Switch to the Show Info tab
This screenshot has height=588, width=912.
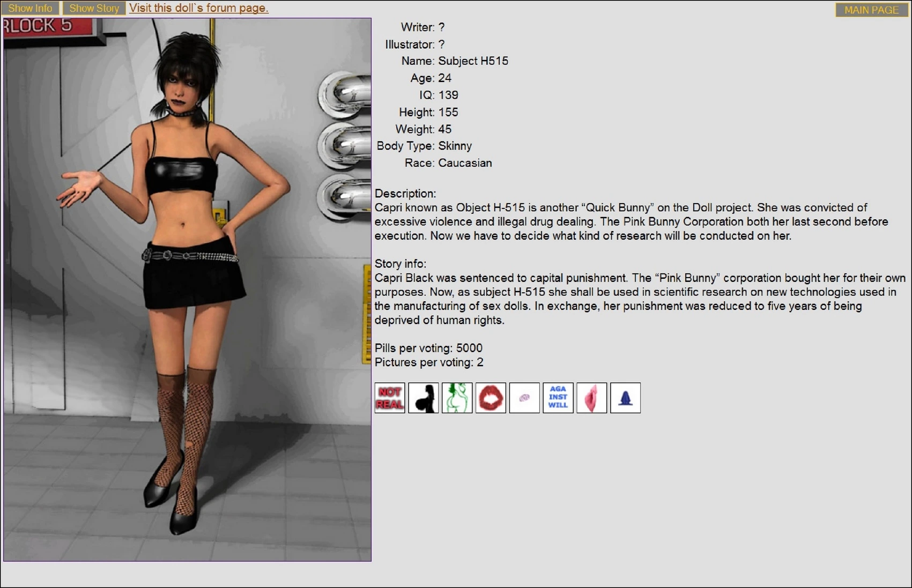(31, 8)
